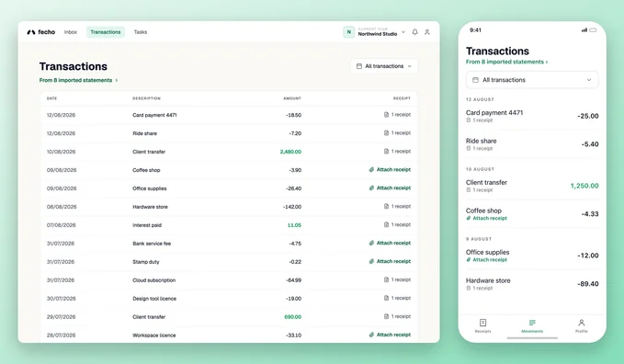
Task: Click the Receipt column header
Action: pos(402,98)
